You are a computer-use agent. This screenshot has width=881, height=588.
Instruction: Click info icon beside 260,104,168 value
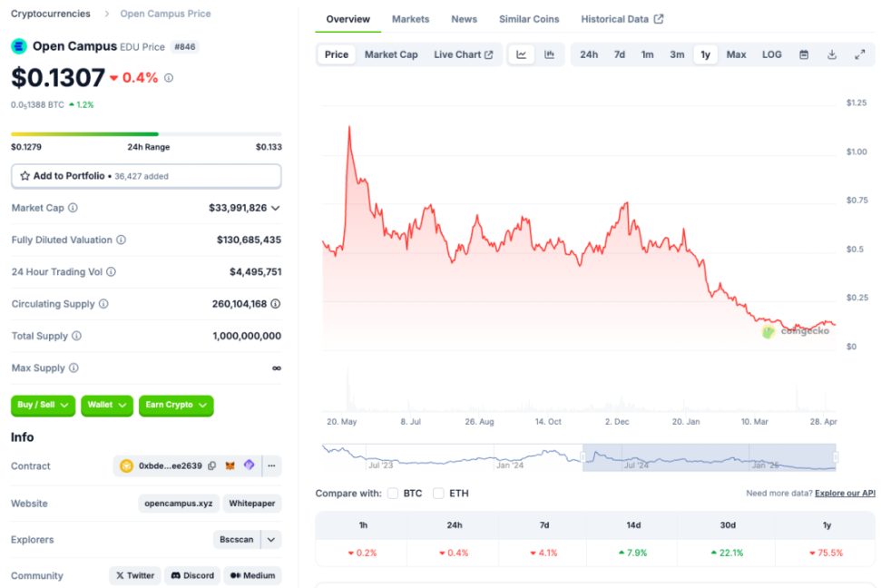(276, 304)
